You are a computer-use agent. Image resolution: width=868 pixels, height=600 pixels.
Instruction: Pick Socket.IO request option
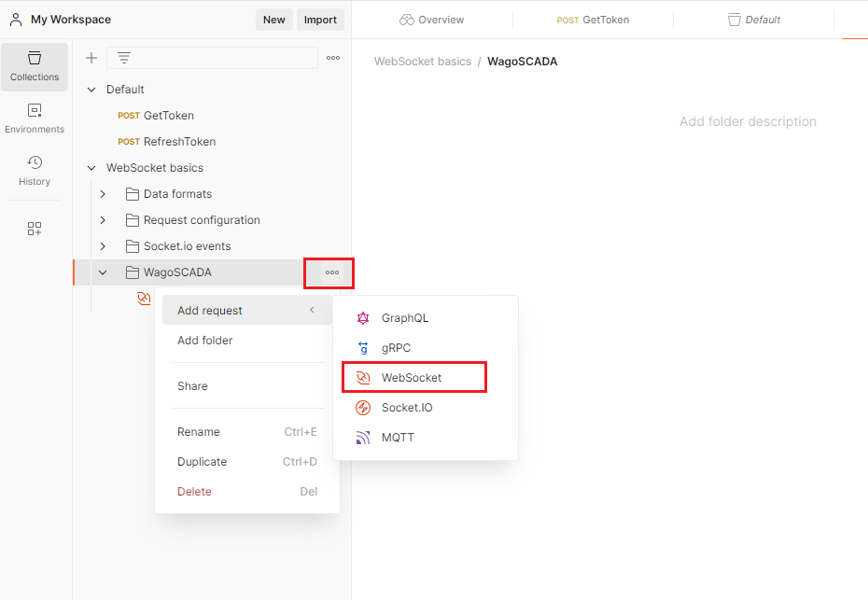[406, 408]
